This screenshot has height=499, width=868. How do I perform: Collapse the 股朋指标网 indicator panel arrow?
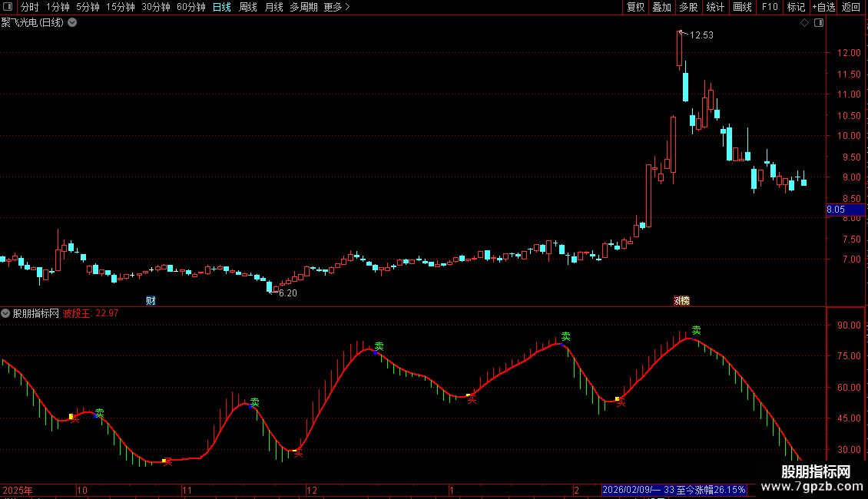point(5,314)
